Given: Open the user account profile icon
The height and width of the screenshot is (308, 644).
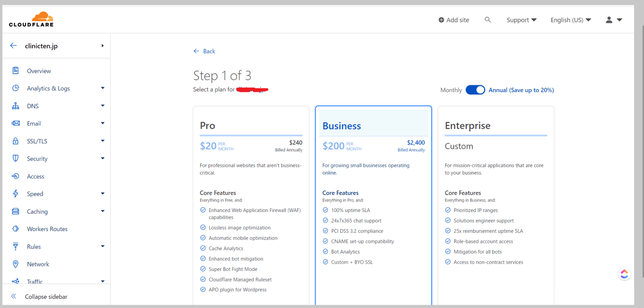Looking at the screenshot, I should coord(609,20).
